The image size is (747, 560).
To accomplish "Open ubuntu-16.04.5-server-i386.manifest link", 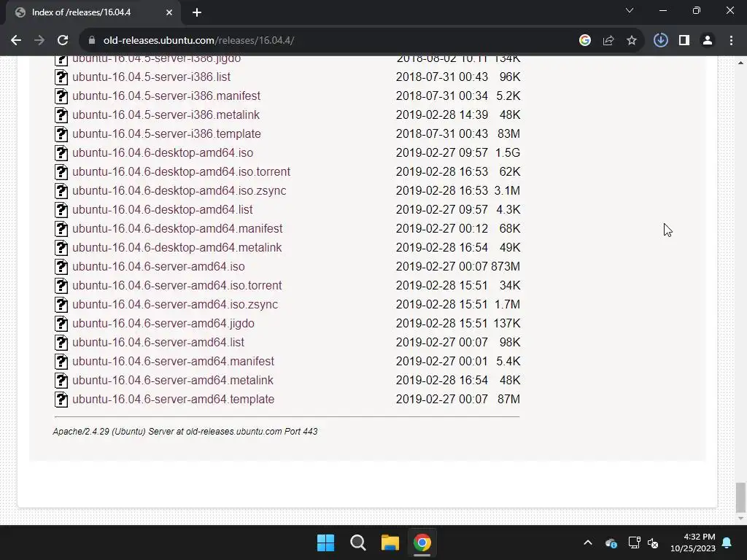I will (x=166, y=96).
